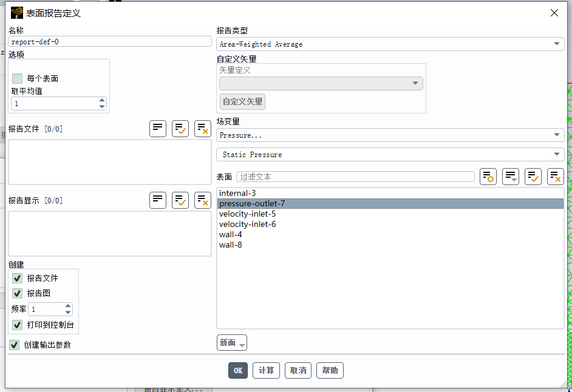Screen dimensions: 572x392
Task: Click the report plots toggle-selection list icon
Action: [158, 200]
